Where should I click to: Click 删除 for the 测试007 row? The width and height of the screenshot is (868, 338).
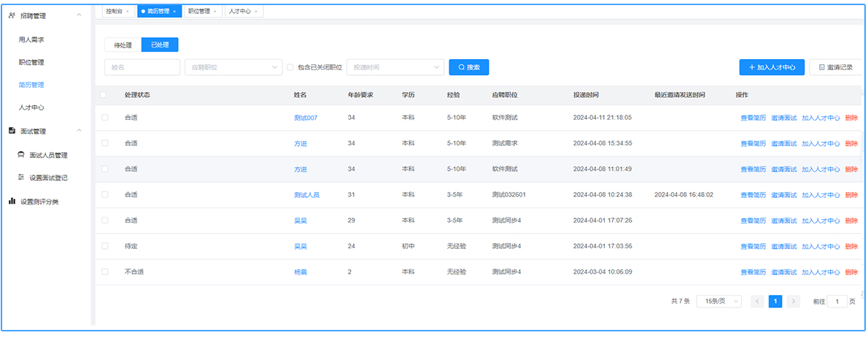point(851,118)
